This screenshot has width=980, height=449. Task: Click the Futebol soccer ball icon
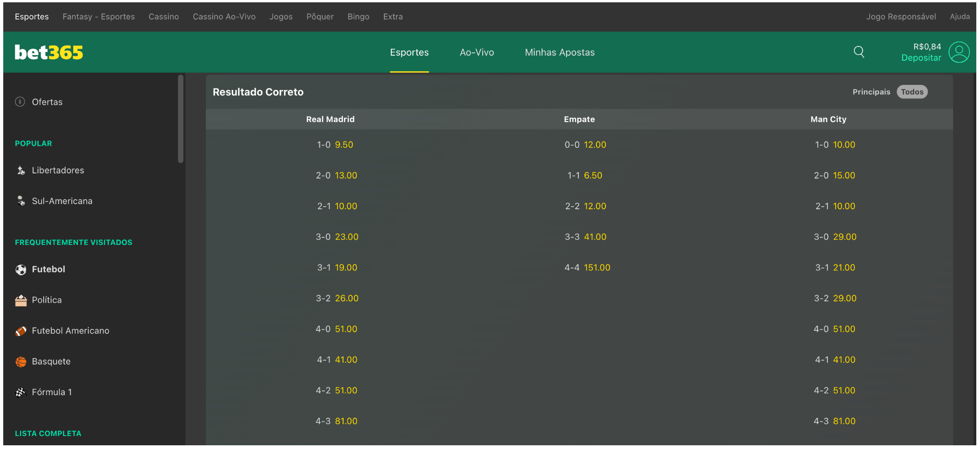click(21, 269)
